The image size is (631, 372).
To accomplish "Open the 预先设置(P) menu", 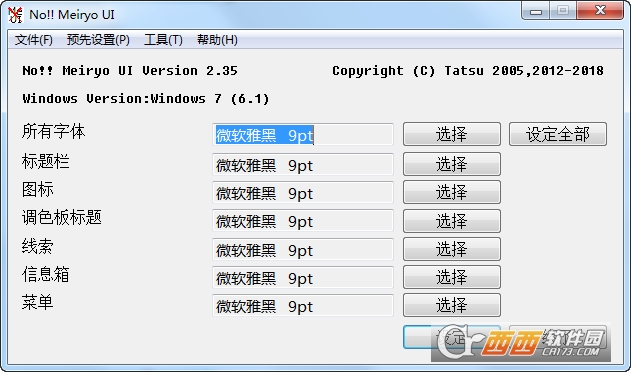I will 98,40.
